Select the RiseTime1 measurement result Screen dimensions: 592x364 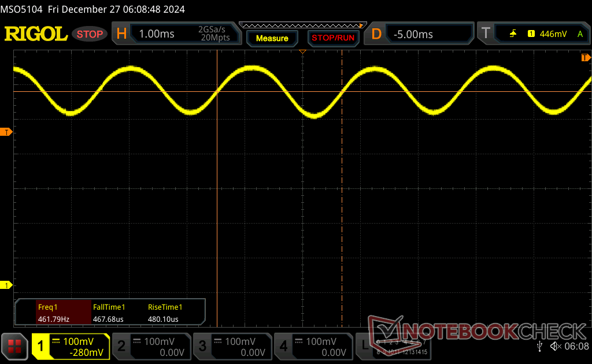(165, 313)
